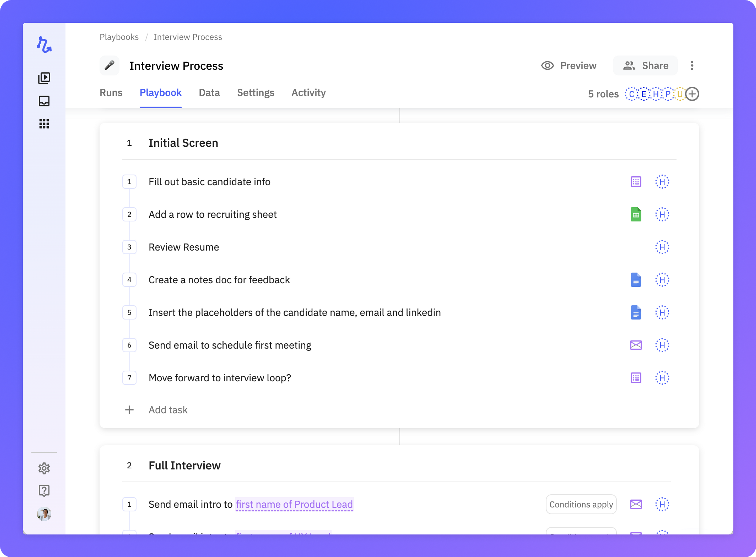Open the settings gear in the sidebar
This screenshot has width=756, height=557.
[44, 468]
